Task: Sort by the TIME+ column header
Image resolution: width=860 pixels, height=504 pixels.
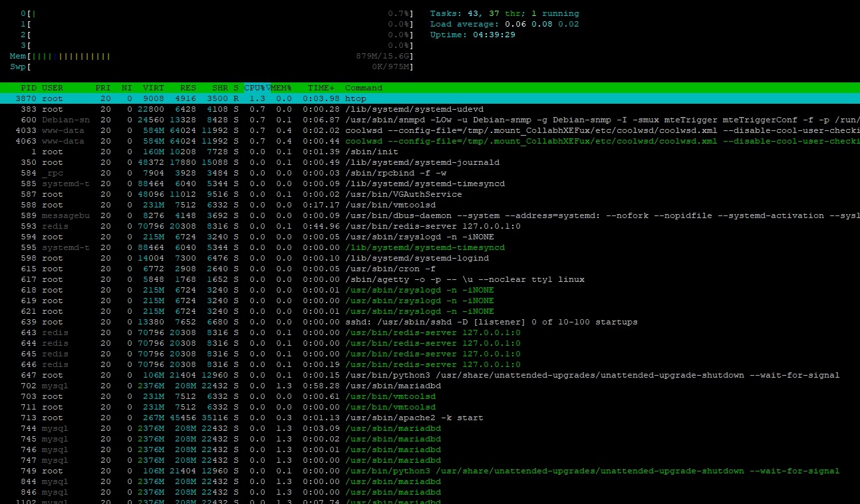Action: click(x=321, y=88)
